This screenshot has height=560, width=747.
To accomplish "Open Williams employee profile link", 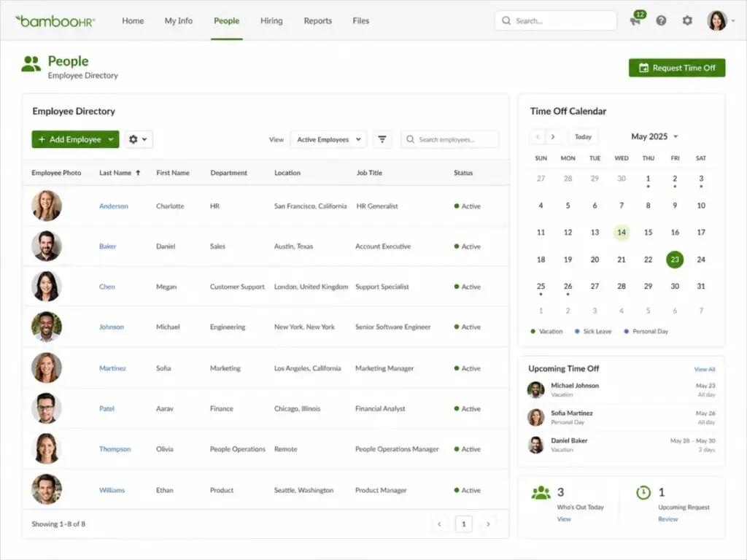I will pyautogui.click(x=112, y=490).
